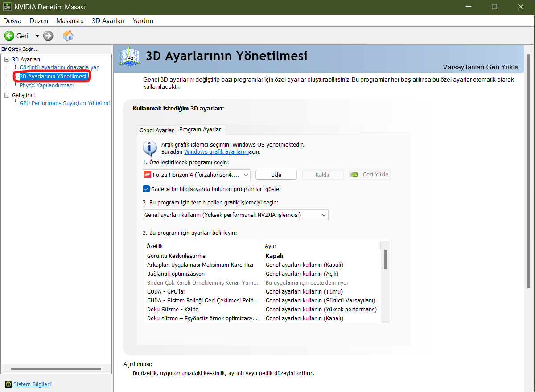Select 'Arkaplan Uygulaması Maksimum Kare Hızı' row
535x392 pixels.
[x=263, y=265]
